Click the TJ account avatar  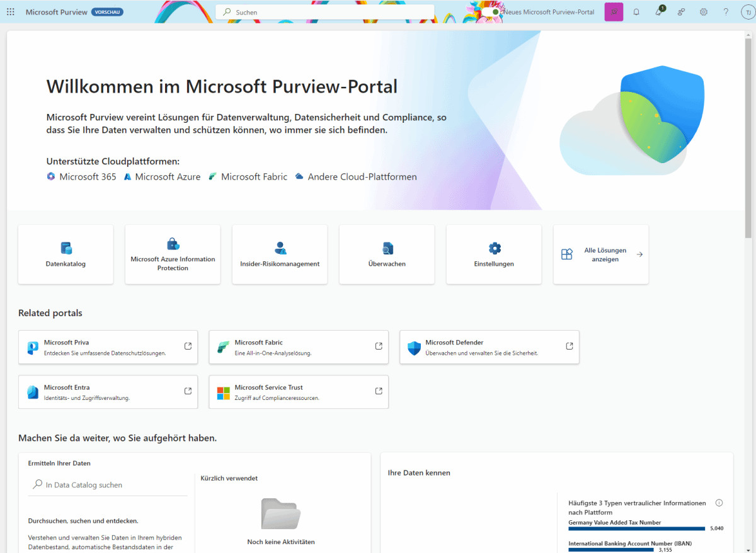747,11
